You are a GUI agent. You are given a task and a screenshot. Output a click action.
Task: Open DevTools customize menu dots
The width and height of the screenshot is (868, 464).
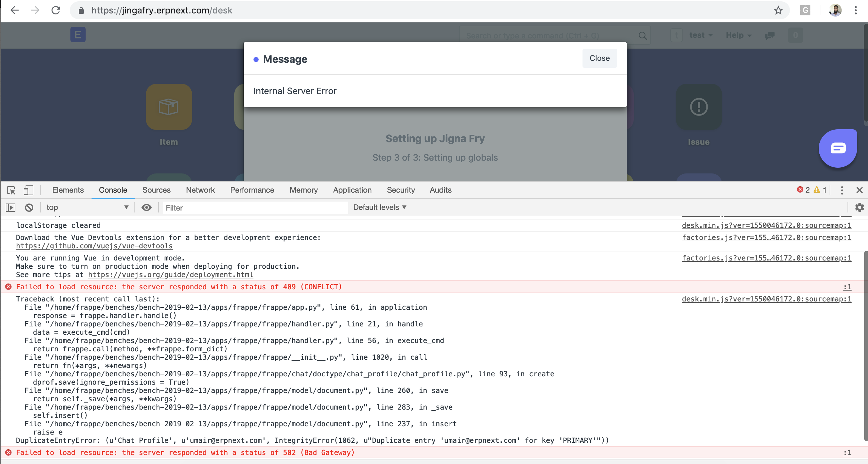(x=842, y=190)
